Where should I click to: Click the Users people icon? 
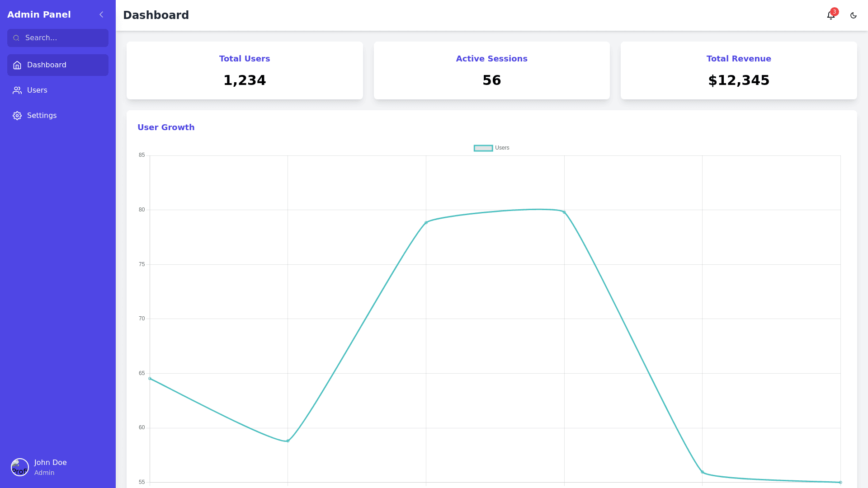click(17, 90)
